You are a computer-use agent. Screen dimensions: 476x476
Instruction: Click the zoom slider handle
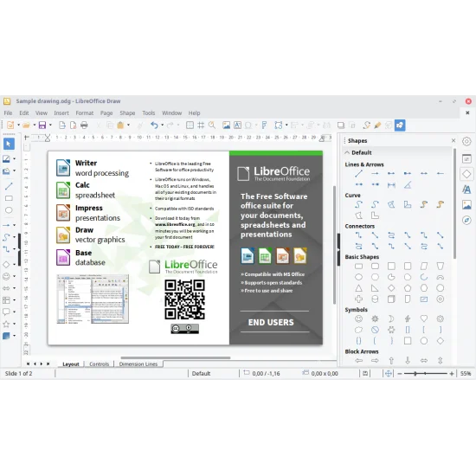(x=415, y=374)
